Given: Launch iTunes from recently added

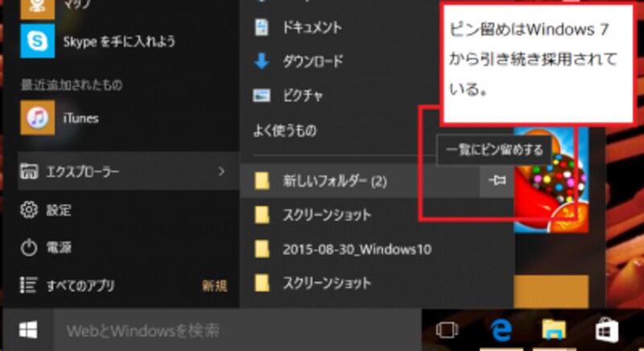Looking at the screenshot, I should (x=37, y=118).
